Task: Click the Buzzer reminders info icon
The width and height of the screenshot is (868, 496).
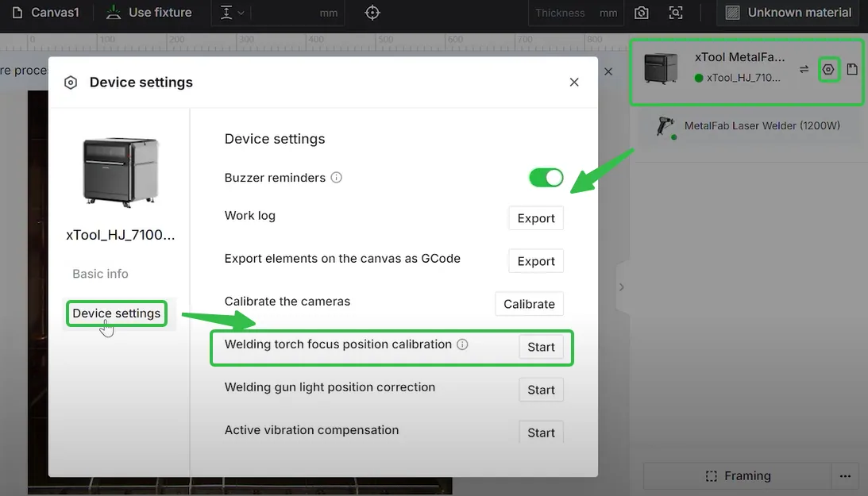Action: tap(336, 178)
